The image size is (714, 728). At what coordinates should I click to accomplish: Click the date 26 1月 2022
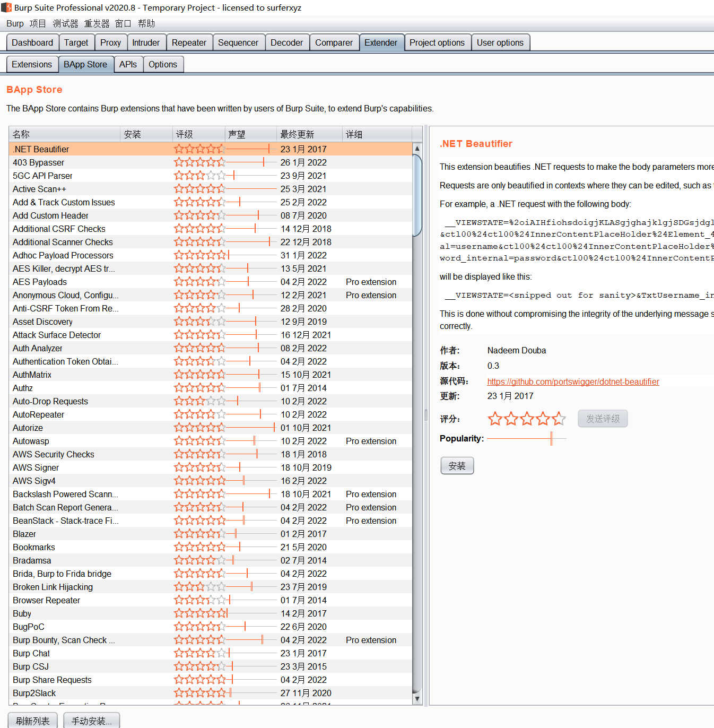(303, 162)
